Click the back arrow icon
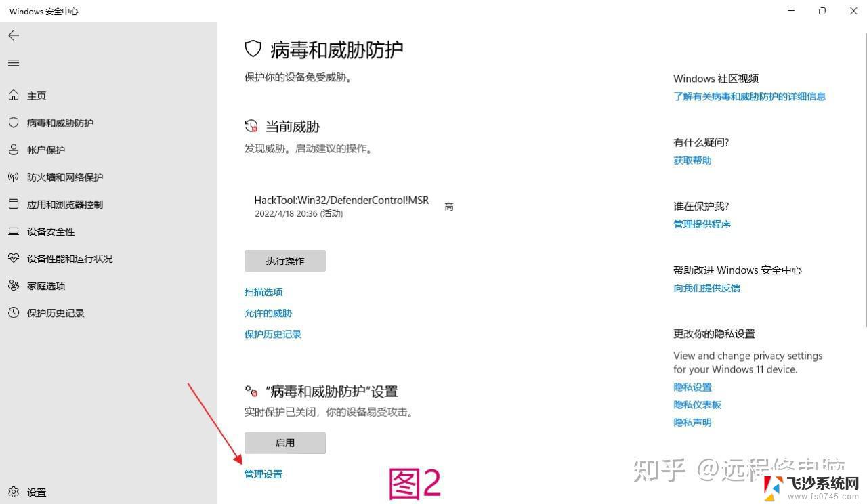 click(x=14, y=35)
